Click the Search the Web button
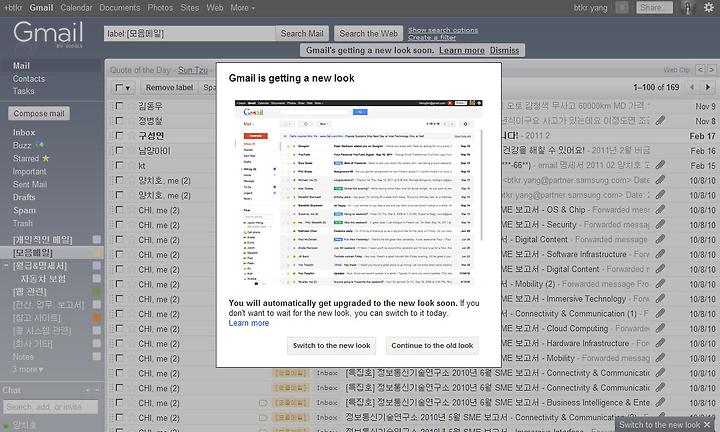Screen dimensions: 720x432 coord(368,34)
